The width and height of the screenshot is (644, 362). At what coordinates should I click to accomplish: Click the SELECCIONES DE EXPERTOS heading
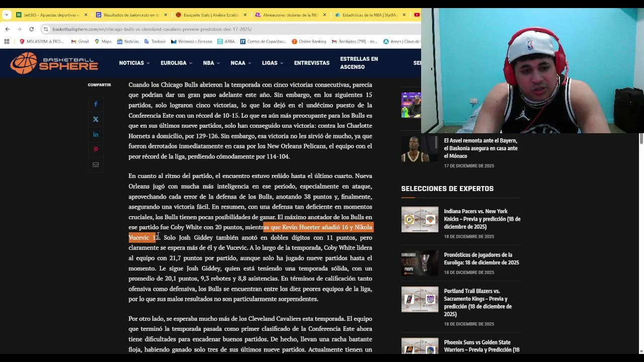447,189
